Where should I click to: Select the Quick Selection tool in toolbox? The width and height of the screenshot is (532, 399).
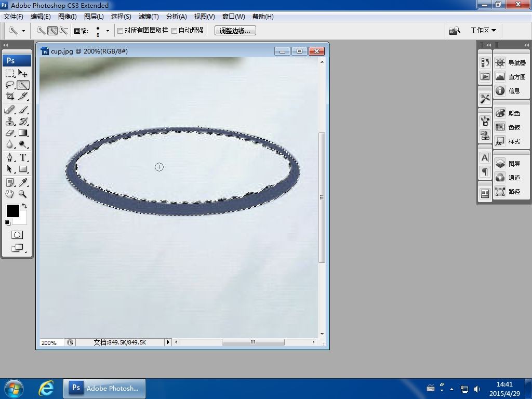point(23,85)
